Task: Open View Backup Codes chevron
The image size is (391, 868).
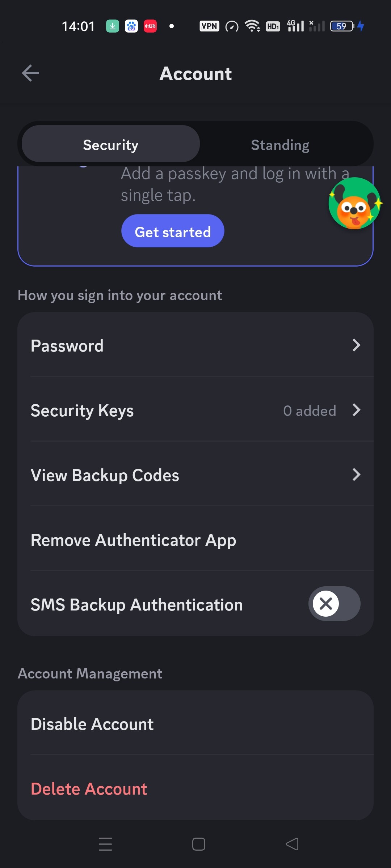Action: coord(356,475)
